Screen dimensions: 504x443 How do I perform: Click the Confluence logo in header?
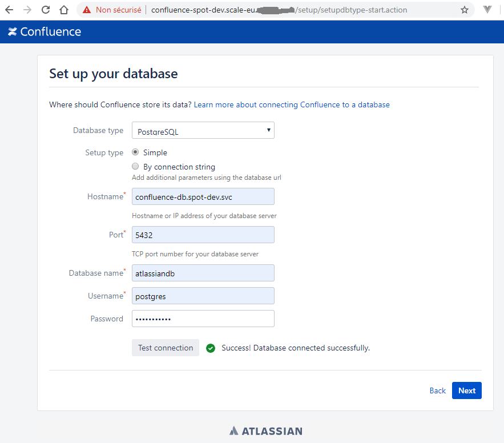pos(45,32)
